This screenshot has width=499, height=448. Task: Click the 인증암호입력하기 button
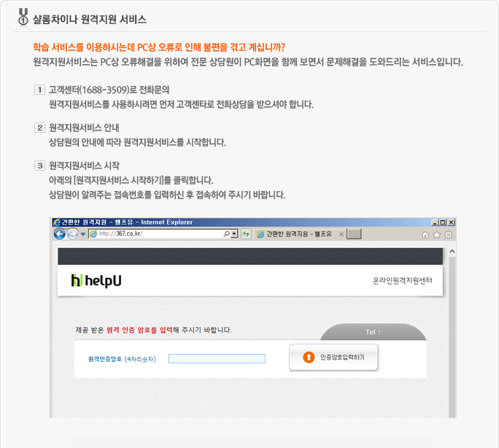click(x=333, y=358)
